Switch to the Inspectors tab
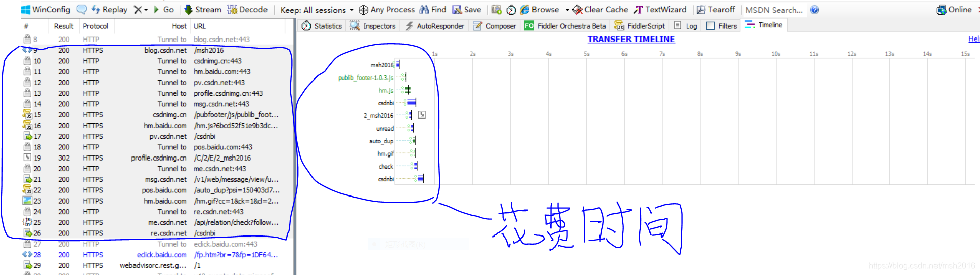 (x=373, y=26)
